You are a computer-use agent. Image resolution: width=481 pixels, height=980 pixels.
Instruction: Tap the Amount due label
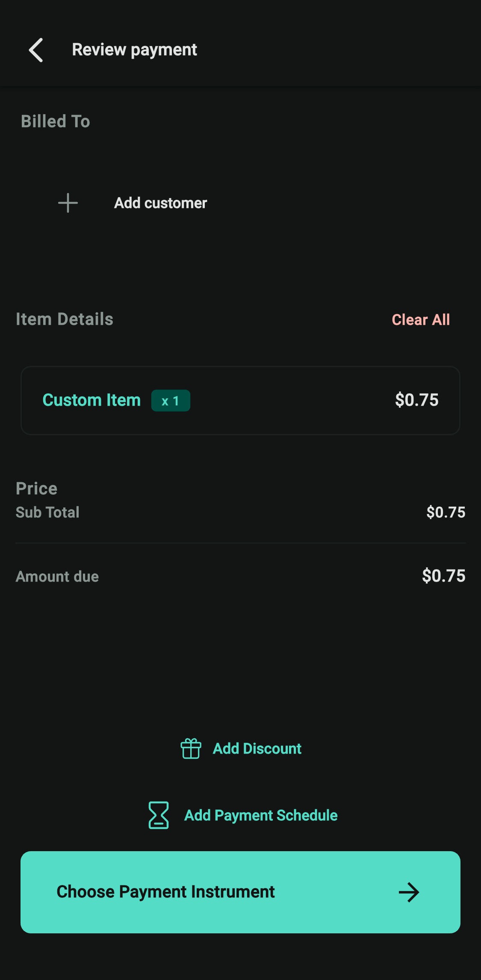[57, 577]
